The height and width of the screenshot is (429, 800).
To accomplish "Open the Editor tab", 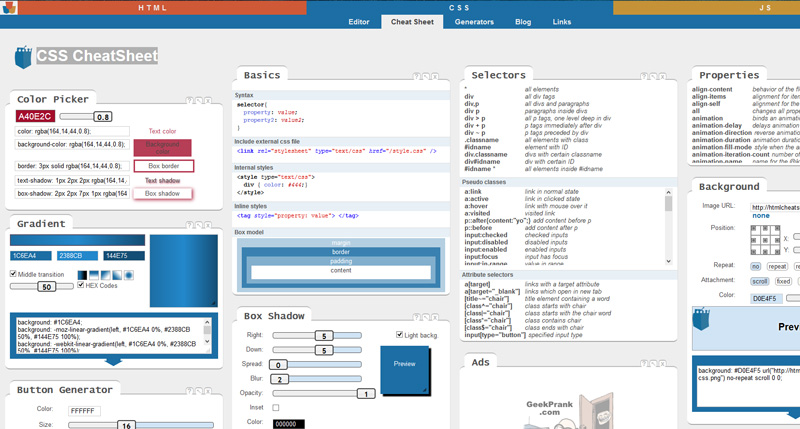I will [359, 22].
